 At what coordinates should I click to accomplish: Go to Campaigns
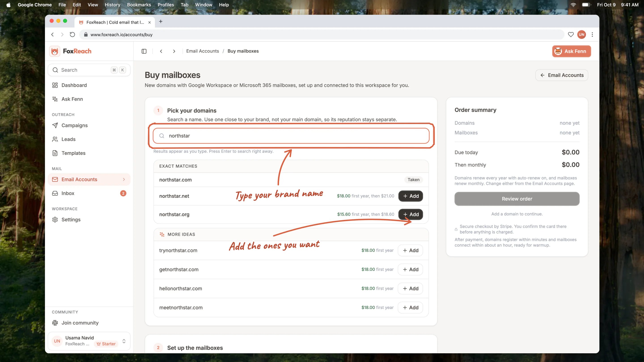pos(89,125)
